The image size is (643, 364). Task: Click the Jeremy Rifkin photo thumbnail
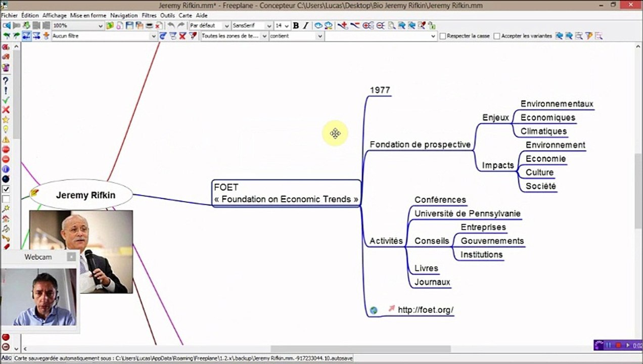(x=81, y=252)
